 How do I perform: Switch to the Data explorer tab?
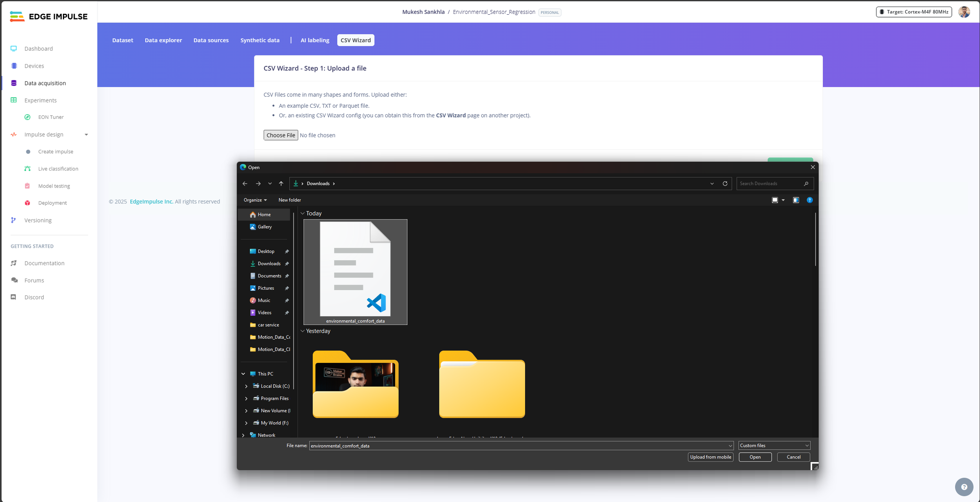coord(163,40)
